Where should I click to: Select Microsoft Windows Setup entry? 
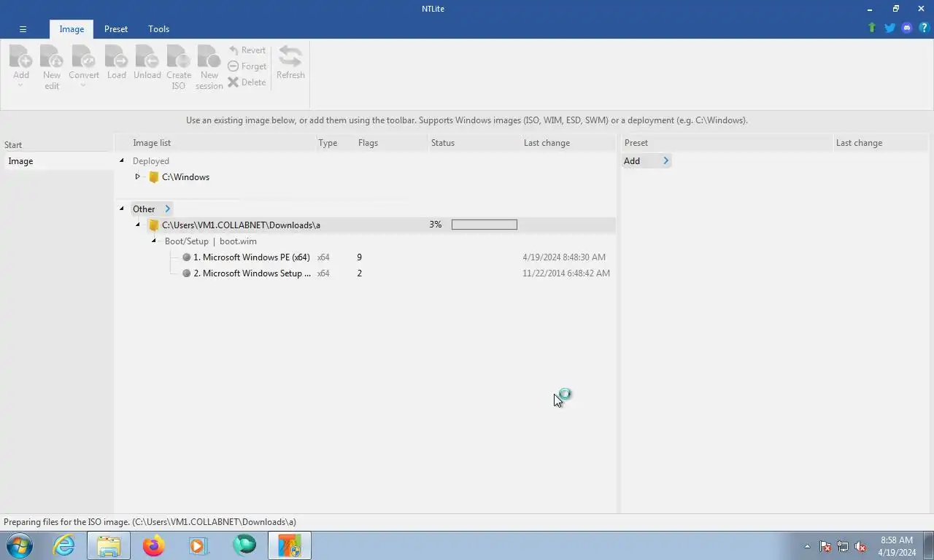[251, 273]
